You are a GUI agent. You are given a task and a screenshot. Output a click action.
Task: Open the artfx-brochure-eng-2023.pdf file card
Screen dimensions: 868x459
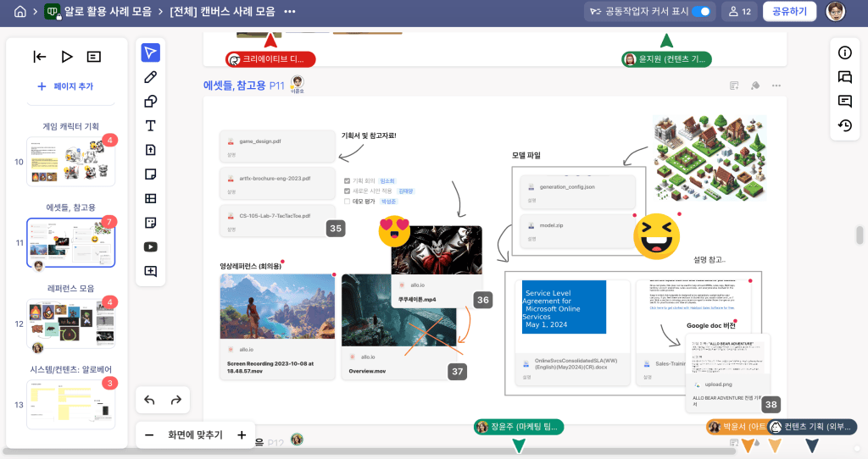point(277,183)
